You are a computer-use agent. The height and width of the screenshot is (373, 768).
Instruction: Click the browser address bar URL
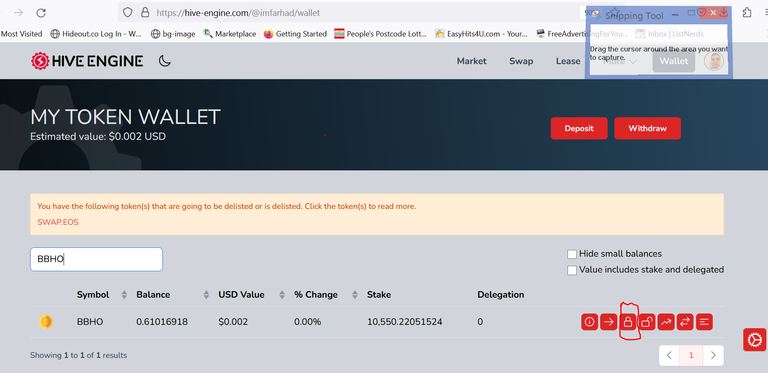point(238,13)
